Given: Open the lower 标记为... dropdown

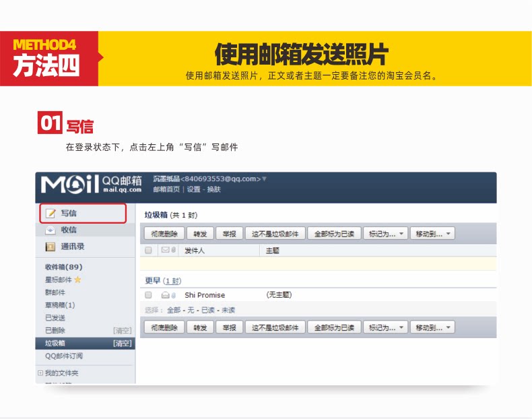Looking at the screenshot, I should pos(385,328).
